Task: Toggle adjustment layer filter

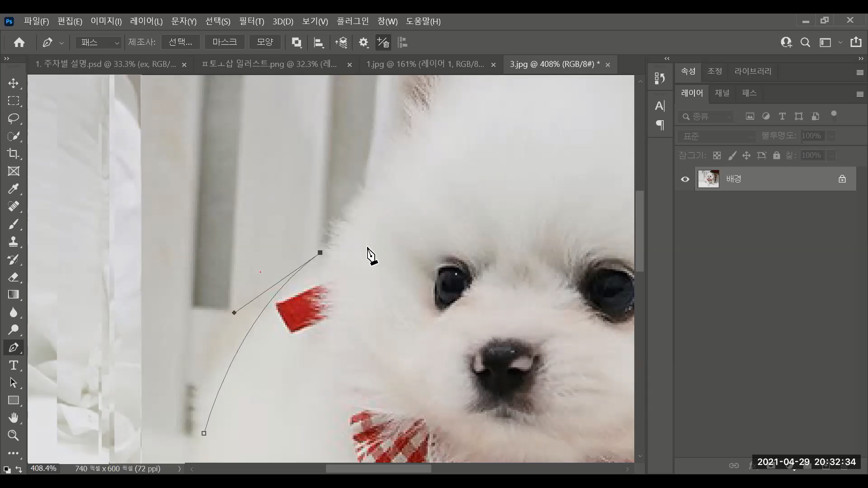Action: (766, 116)
